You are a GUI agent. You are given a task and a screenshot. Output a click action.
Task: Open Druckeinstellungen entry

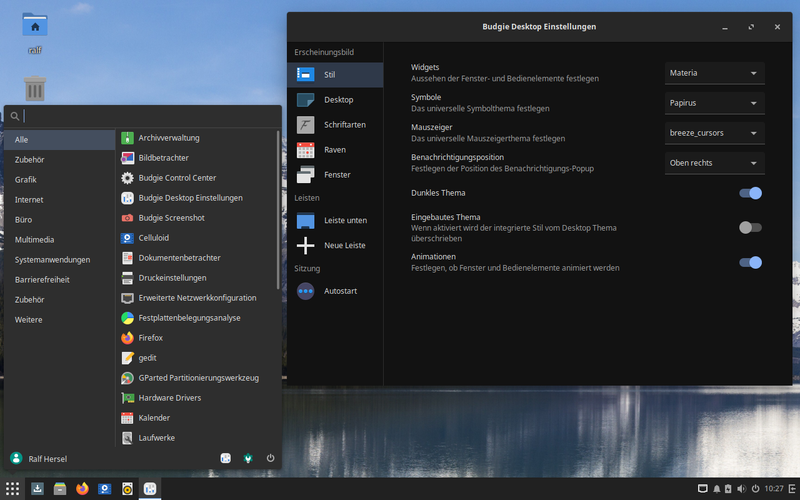tap(197, 278)
